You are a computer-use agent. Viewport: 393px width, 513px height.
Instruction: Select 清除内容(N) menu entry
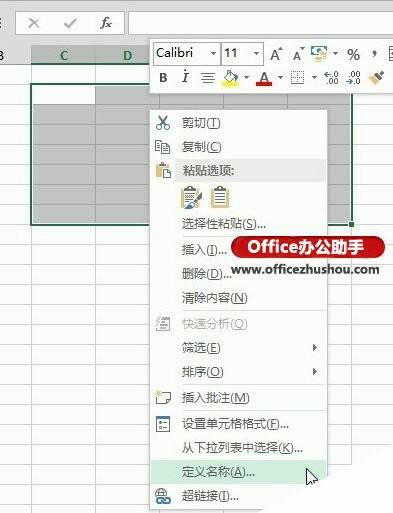tap(238, 298)
